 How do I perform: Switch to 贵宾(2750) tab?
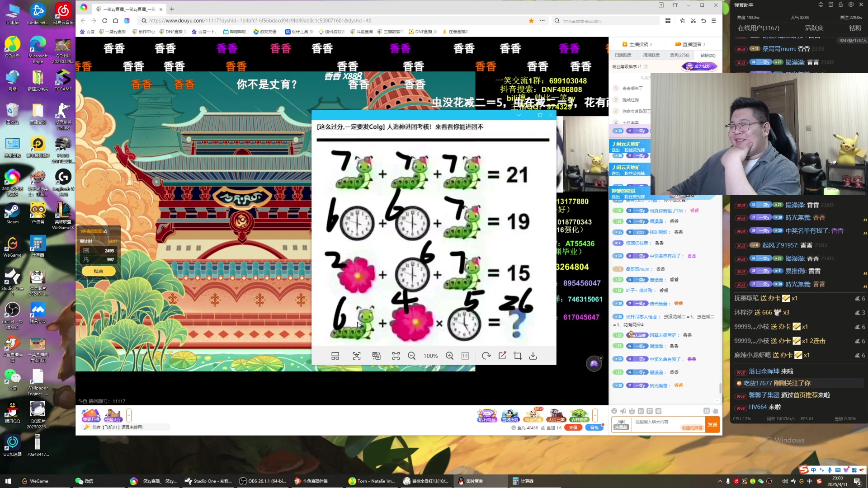(679, 55)
